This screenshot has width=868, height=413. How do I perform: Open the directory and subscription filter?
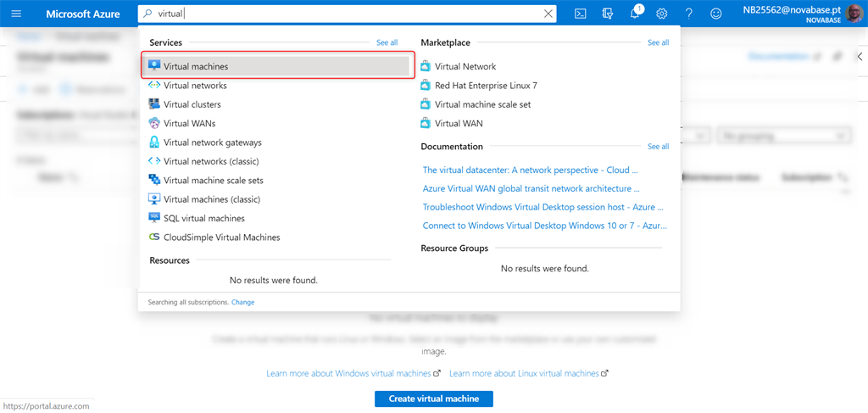tap(607, 14)
